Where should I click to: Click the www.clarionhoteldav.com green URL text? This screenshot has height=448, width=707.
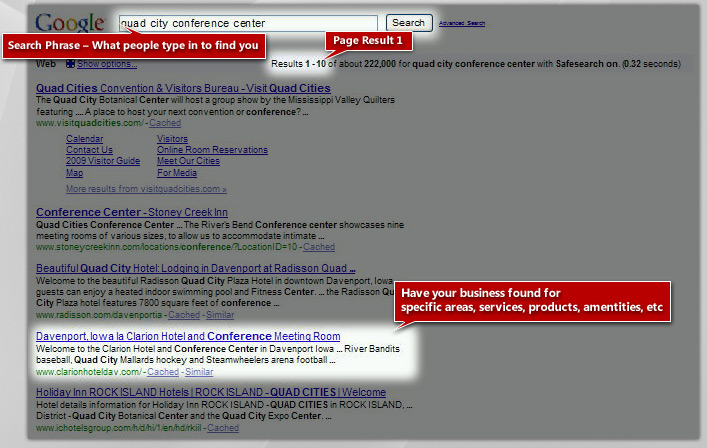[88, 372]
